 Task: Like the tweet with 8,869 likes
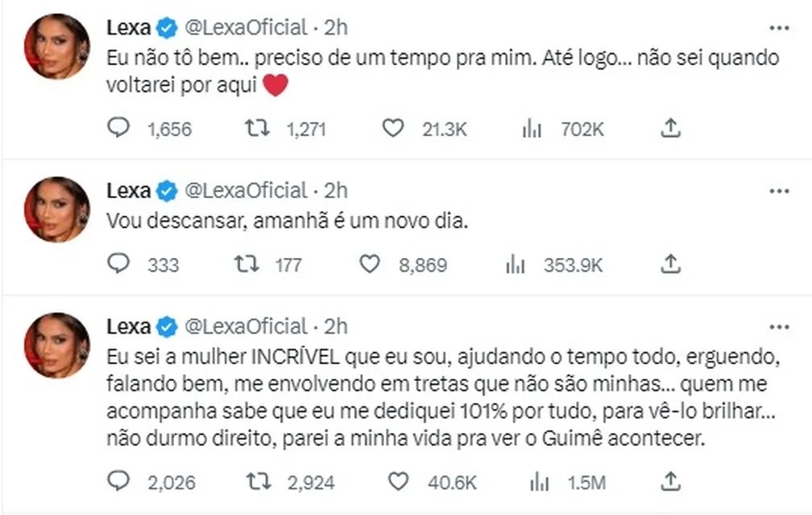click(x=371, y=264)
